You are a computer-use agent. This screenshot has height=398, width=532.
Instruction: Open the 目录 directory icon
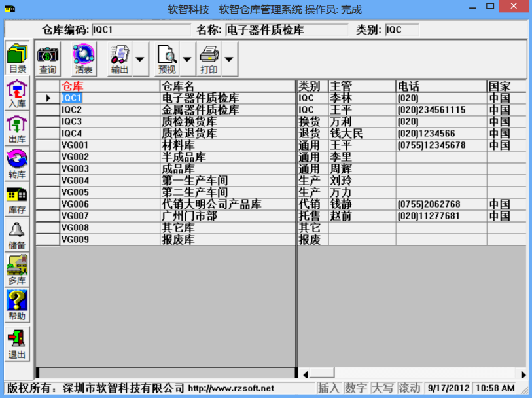click(x=17, y=58)
